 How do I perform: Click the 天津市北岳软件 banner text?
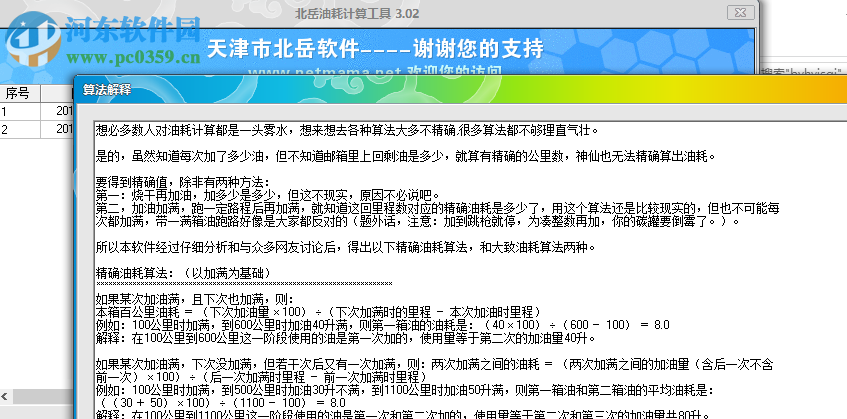[x=375, y=49]
